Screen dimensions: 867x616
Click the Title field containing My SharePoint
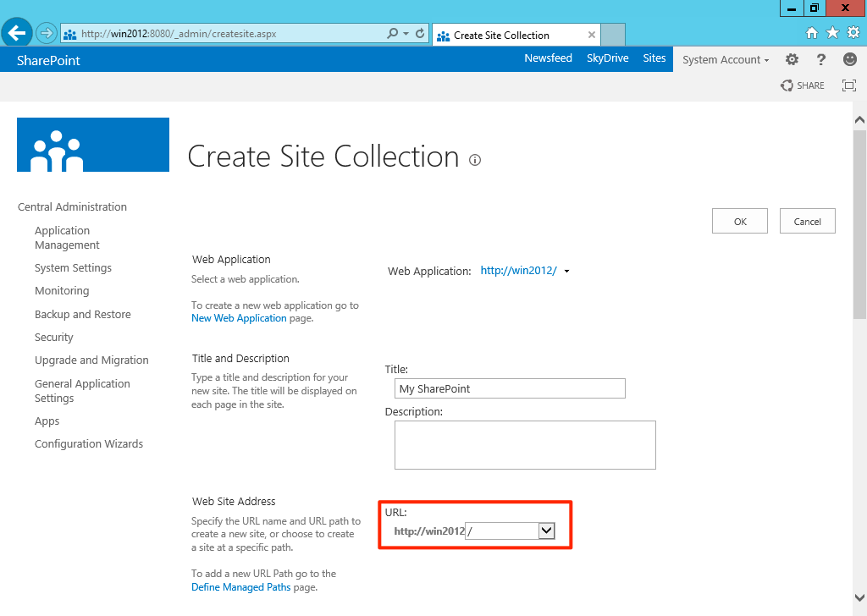(510, 388)
